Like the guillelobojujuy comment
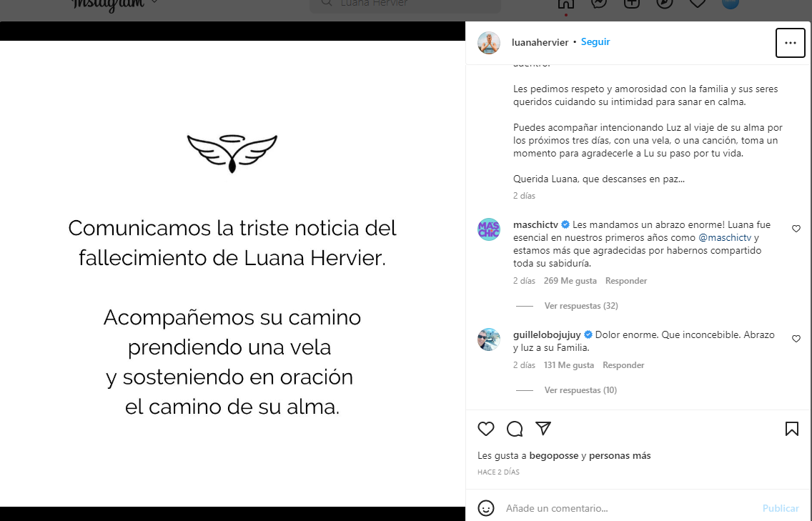Screen dimensions: 812x521 (796, 339)
